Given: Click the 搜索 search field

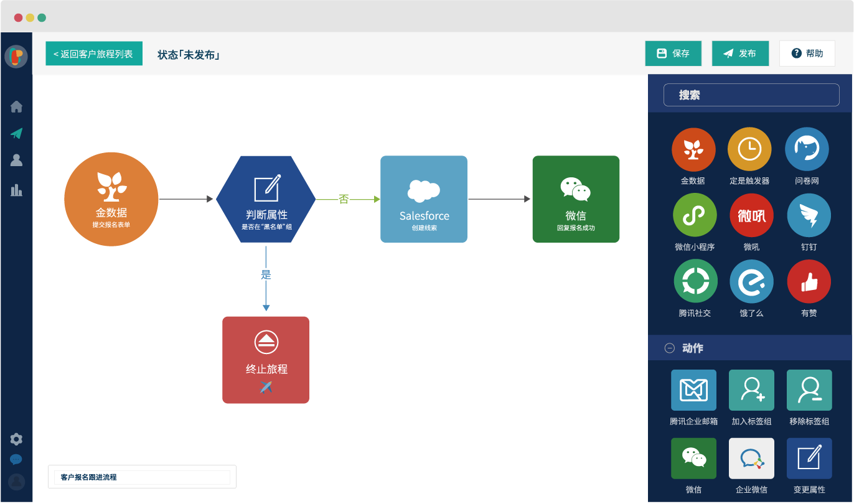Looking at the screenshot, I should 751,95.
